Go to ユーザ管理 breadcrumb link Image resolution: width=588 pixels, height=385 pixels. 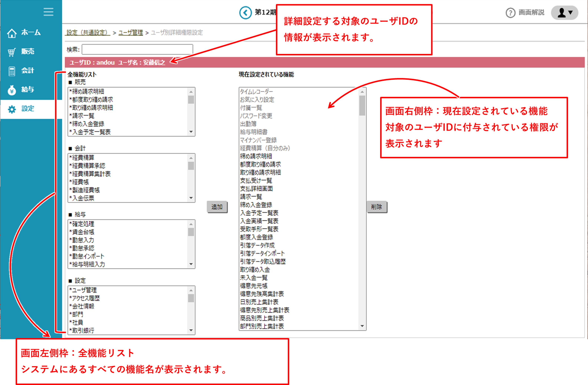(x=131, y=32)
